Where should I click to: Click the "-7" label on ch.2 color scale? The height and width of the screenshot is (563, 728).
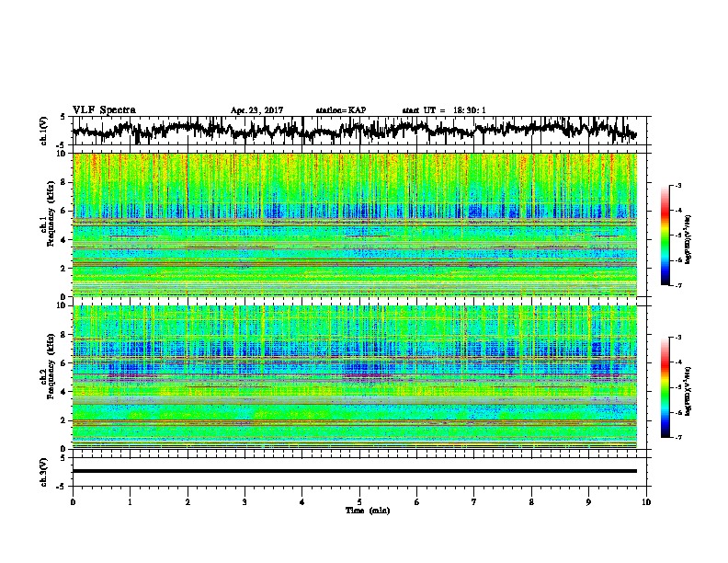point(678,437)
